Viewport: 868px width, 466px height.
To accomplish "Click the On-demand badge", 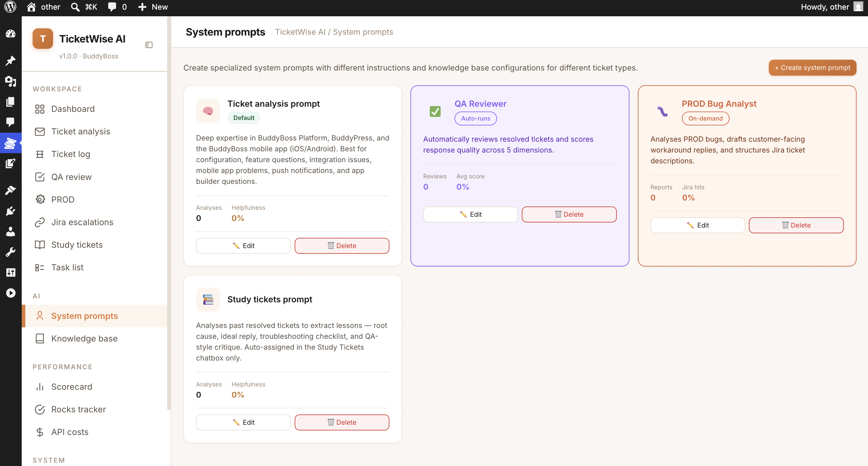I will point(705,118).
